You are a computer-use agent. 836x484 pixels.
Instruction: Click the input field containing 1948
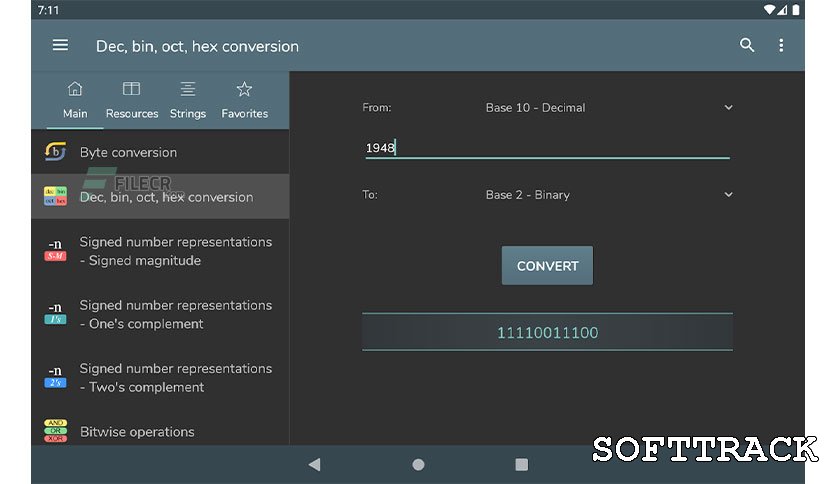[546, 148]
